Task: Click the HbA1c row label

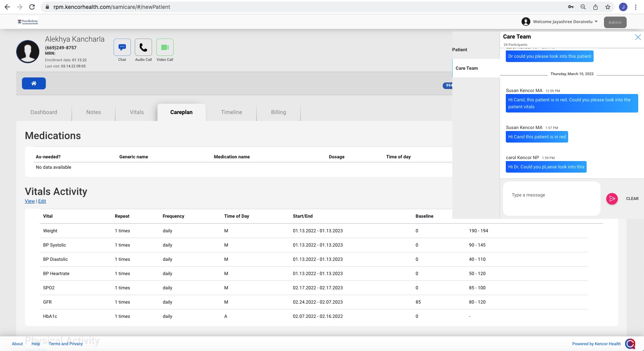Action: point(50,316)
